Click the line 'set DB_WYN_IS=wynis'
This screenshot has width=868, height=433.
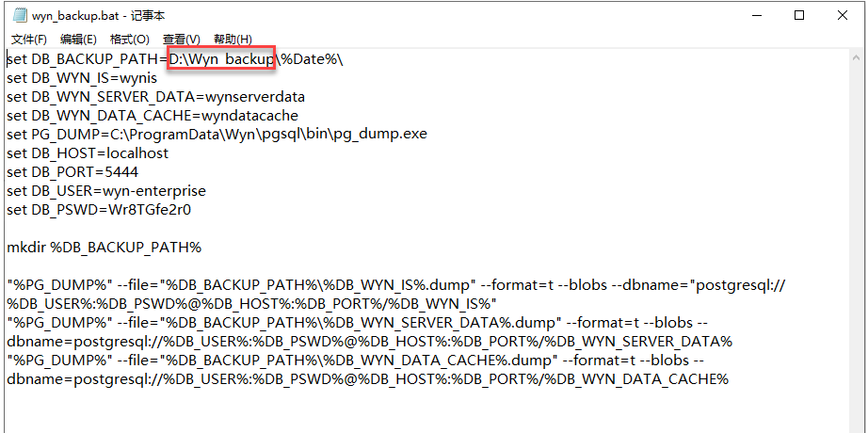(x=82, y=78)
